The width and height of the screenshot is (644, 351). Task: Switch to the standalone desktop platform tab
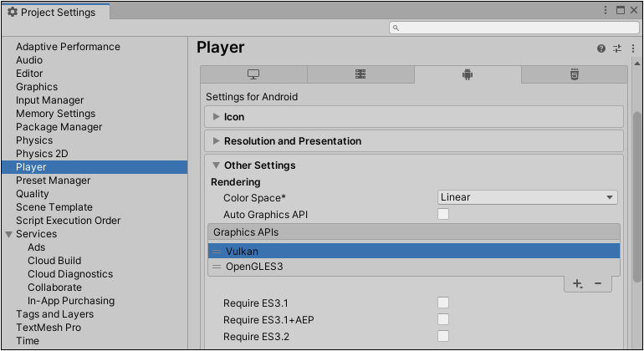tap(253, 74)
